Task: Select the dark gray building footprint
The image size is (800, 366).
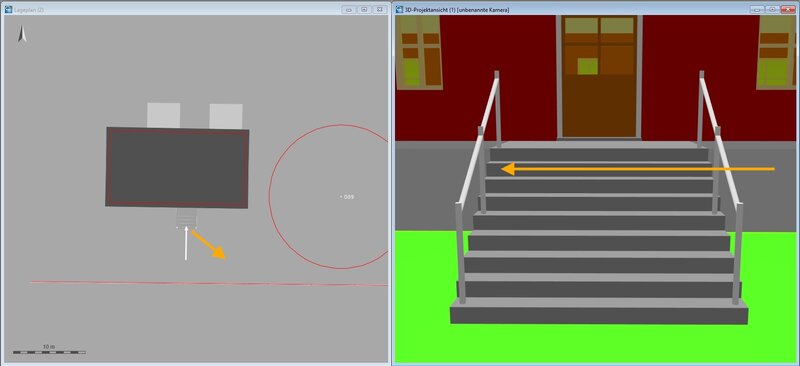Action: pos(177,167)
